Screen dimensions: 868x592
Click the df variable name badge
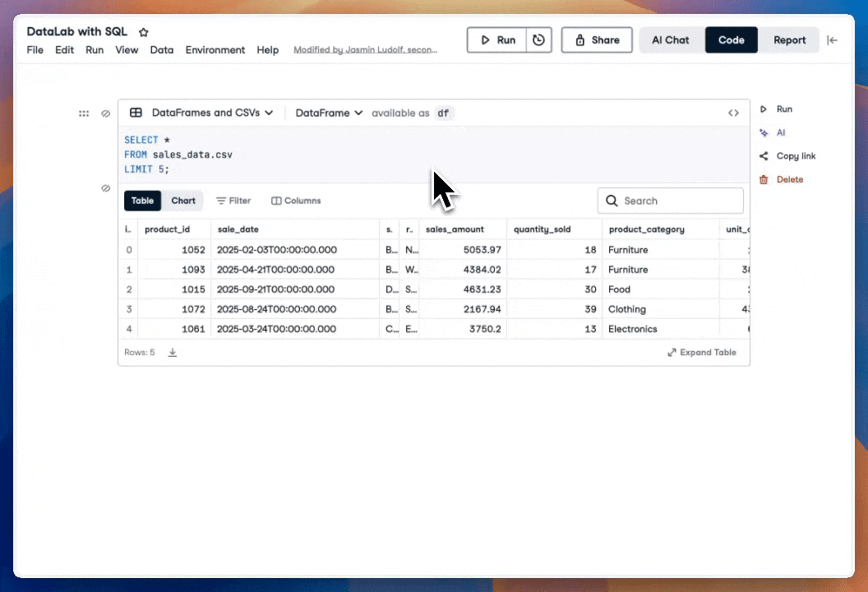(443, 113)
